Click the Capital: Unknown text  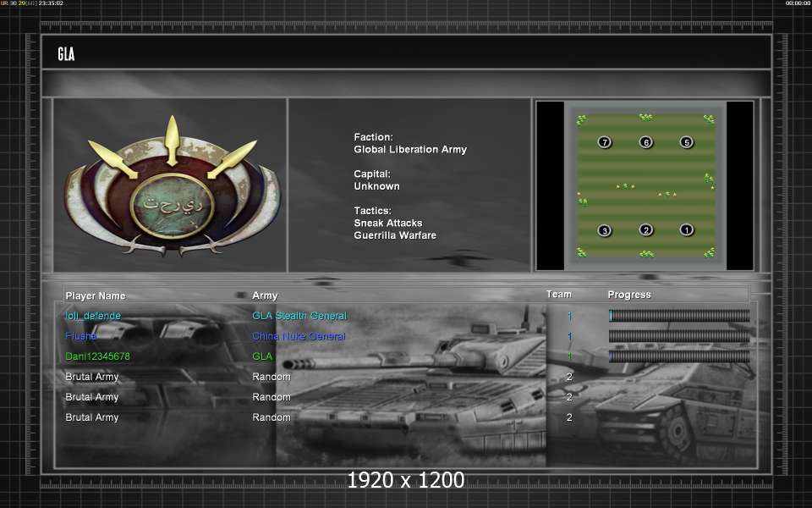coord(377,179)
